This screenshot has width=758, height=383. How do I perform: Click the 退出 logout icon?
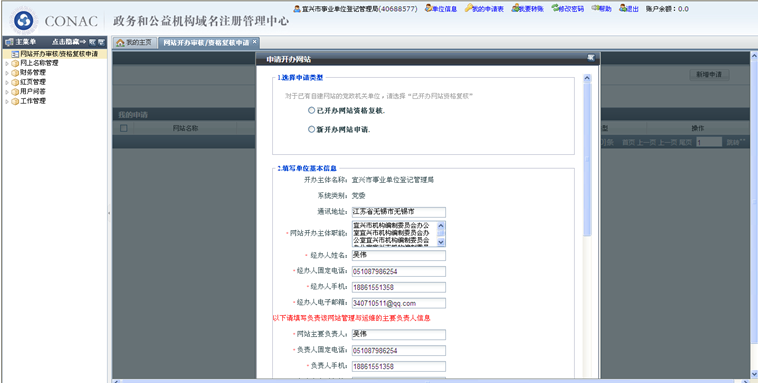pos(623,8)
